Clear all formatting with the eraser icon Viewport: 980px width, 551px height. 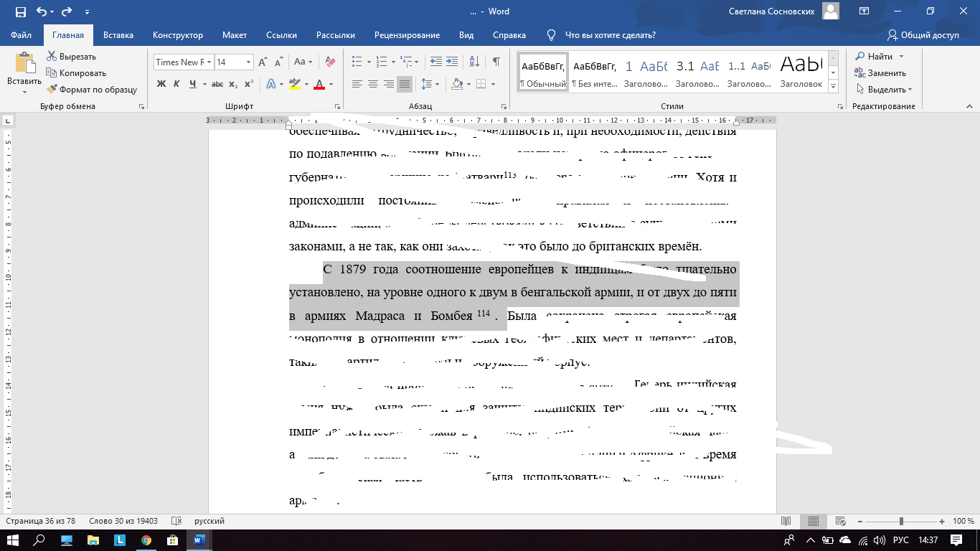tap(330, 62)
